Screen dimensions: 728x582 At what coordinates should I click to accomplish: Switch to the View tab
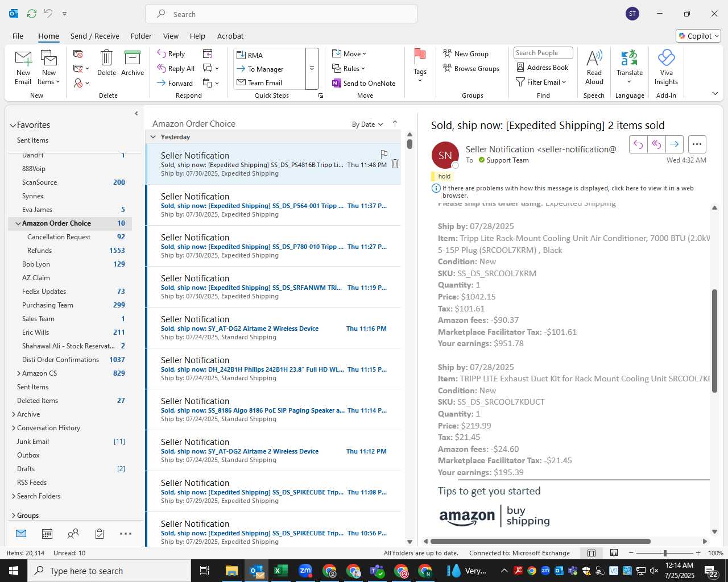coord(171,36)
